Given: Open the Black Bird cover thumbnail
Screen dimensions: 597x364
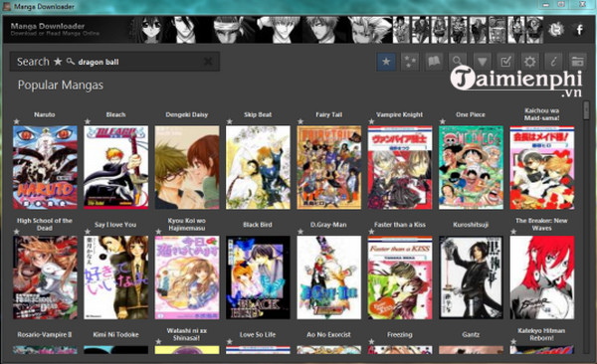Looking at the screenshot, I should (258, 277).
